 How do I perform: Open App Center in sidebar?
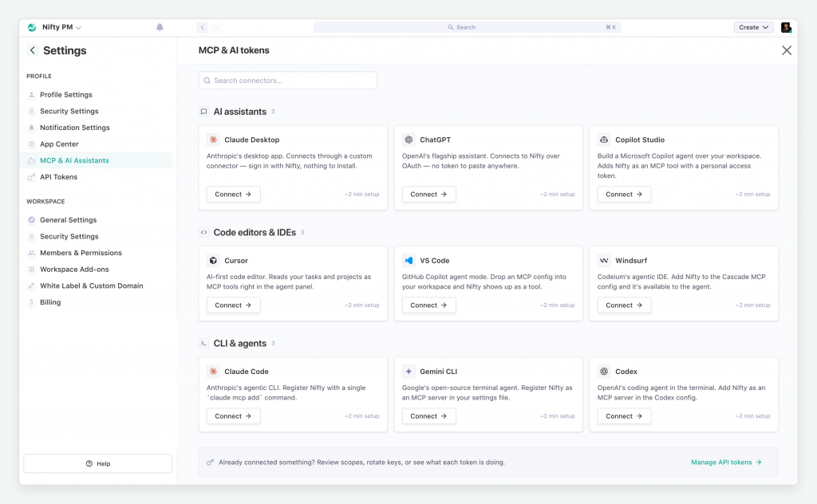[59, 144]
